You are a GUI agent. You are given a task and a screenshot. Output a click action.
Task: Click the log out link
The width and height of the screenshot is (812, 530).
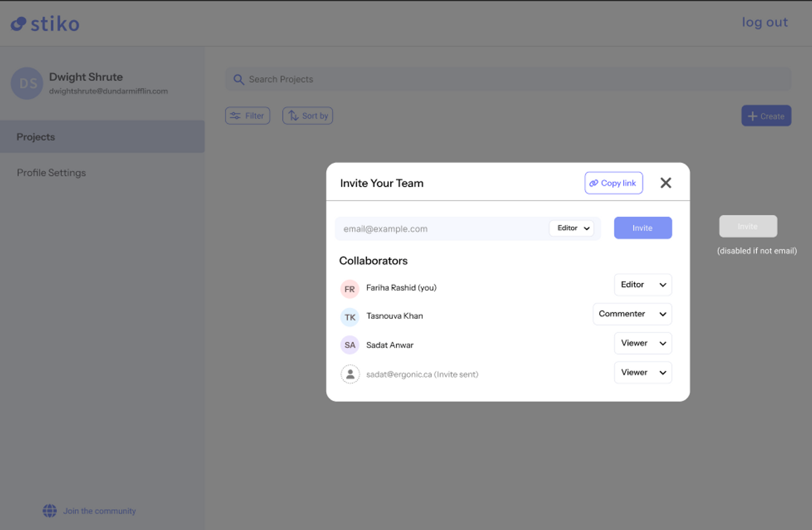pyautogui.click(x=764, y=23)
